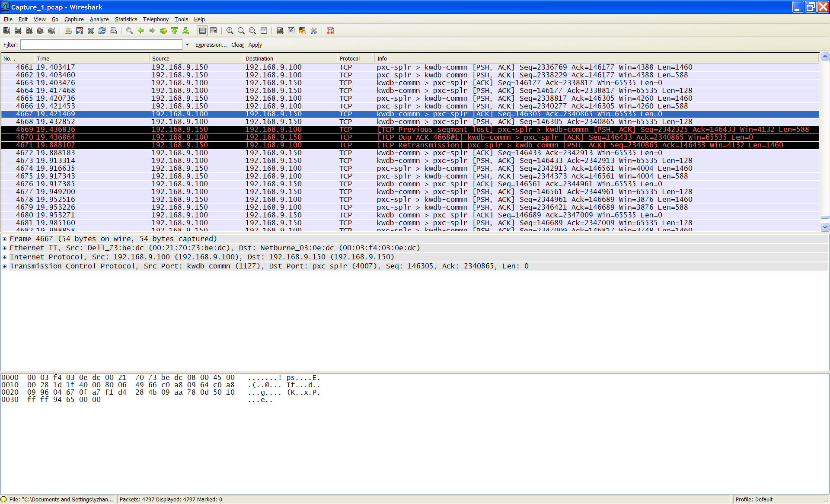830x504 pixels.
Task: Sort by the Protocol column header
Action: (356, 58)
